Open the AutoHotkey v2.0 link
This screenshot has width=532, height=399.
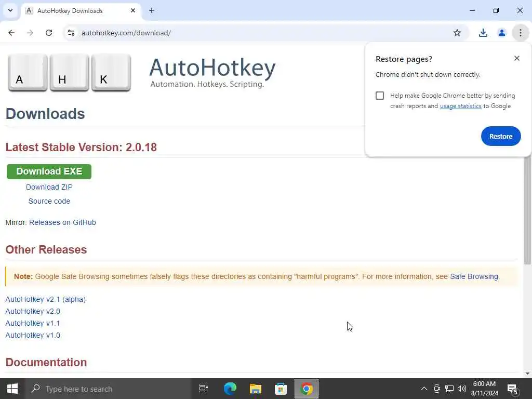coord(33,311)
